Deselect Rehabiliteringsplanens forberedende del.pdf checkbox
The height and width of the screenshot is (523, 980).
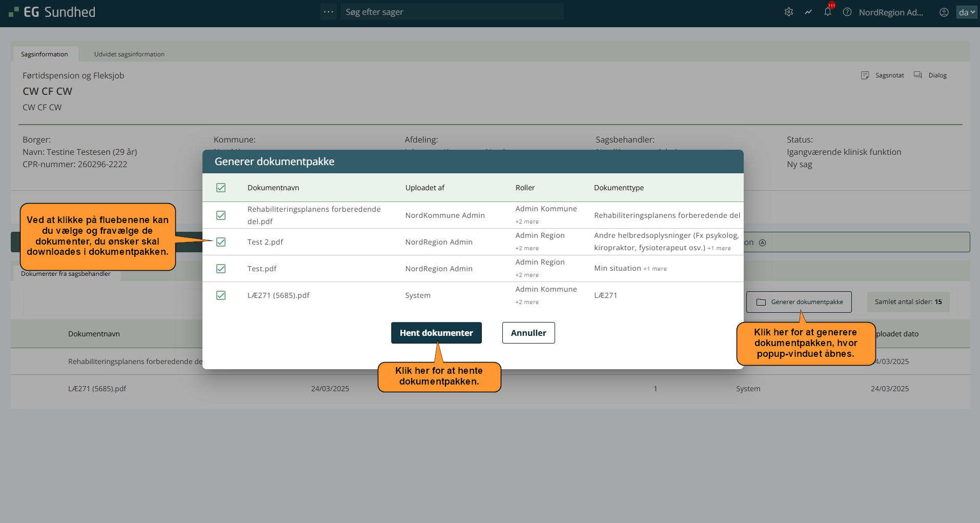221,215
